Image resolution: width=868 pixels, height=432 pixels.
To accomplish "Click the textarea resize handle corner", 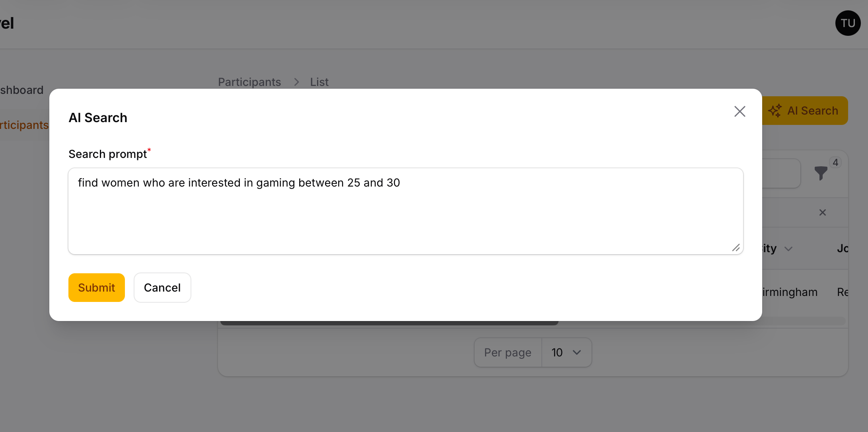I will [x=736, y=248].
